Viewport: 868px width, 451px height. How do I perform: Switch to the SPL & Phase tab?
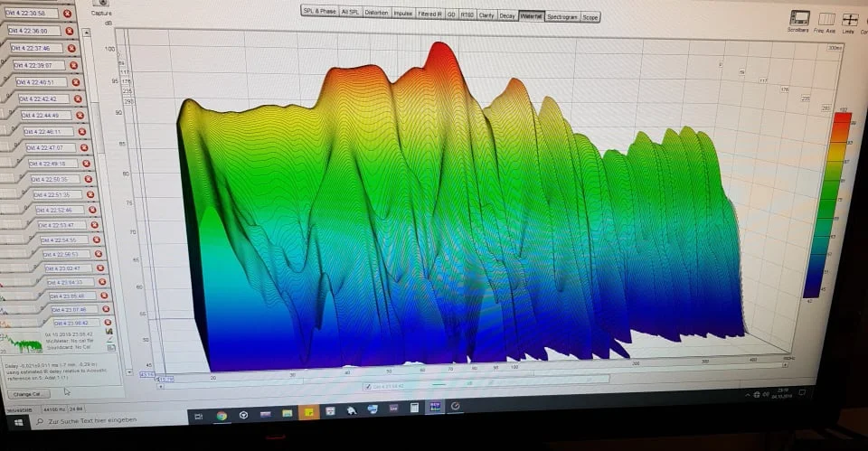319,11
